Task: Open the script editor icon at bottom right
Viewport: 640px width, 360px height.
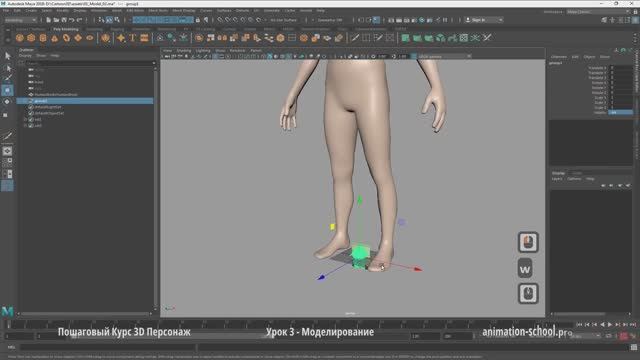Action: point(633,347)
